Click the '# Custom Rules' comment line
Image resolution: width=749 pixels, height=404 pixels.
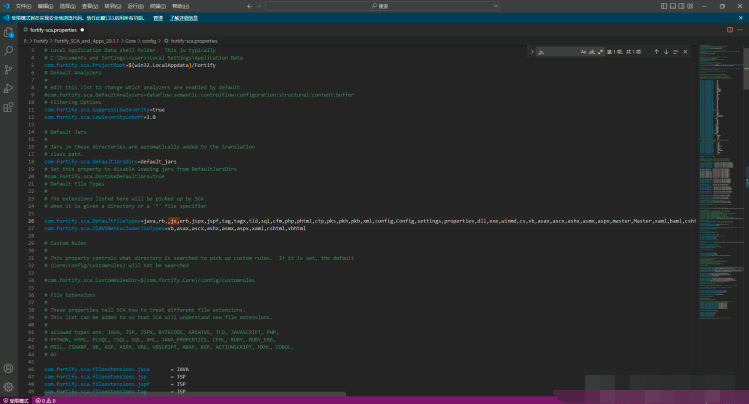click(x=65, y=243)
